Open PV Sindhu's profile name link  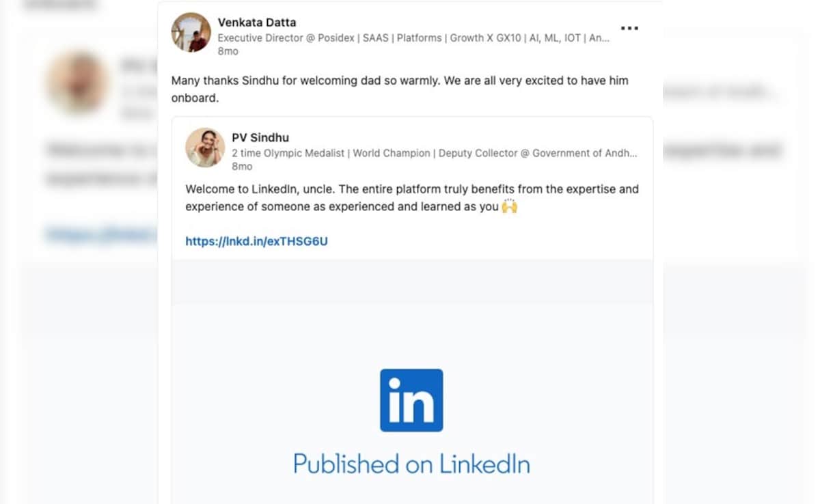click(x=260, y=138)
